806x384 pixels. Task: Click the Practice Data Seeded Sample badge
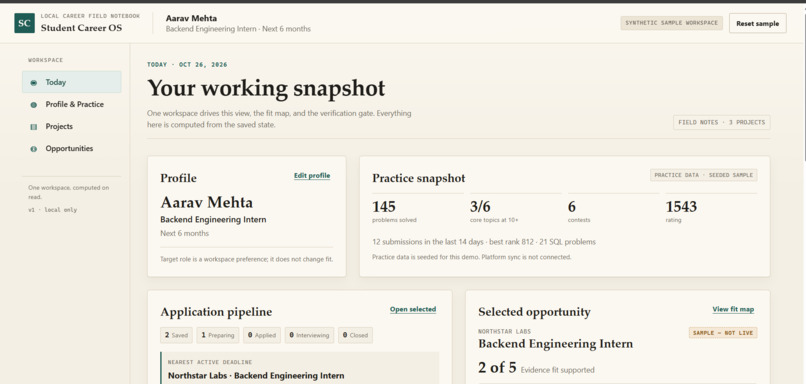pyautogui.click(x=703, y=175)
